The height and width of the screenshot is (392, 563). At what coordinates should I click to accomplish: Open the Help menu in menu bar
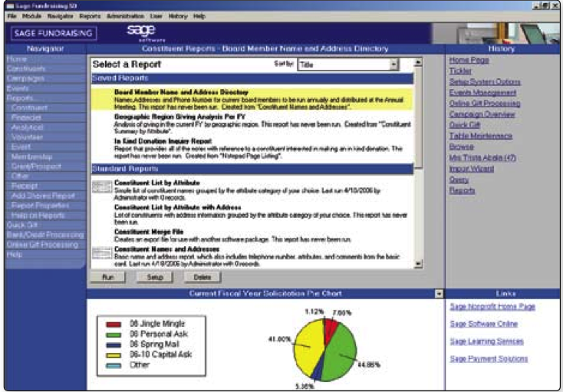[199, 16]
